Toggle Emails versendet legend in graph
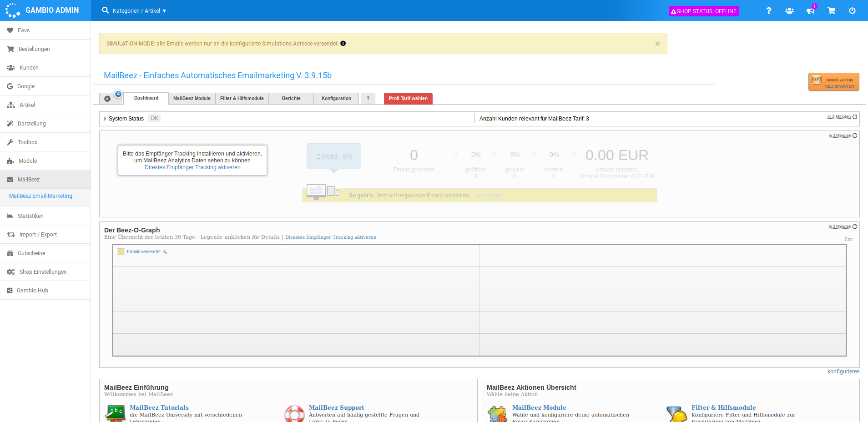The height and width of the screenshot is (422, 868). [144, 252]
